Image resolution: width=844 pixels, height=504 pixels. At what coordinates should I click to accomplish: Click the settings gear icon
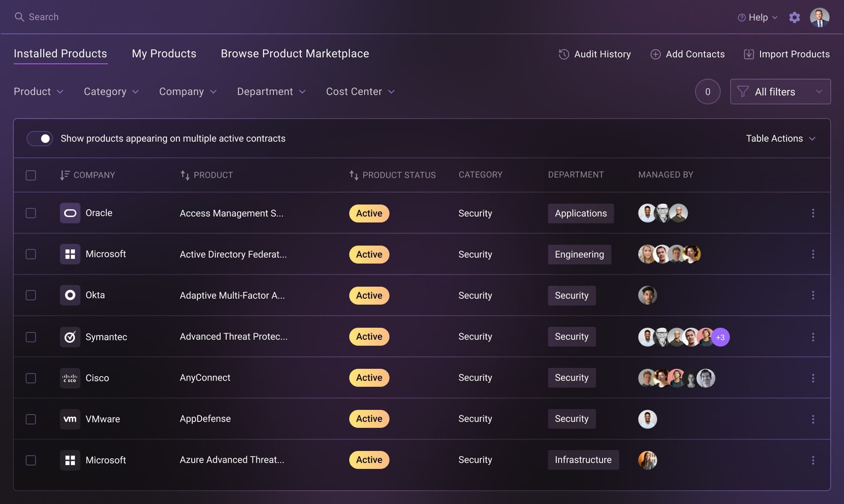coord(794,18)
